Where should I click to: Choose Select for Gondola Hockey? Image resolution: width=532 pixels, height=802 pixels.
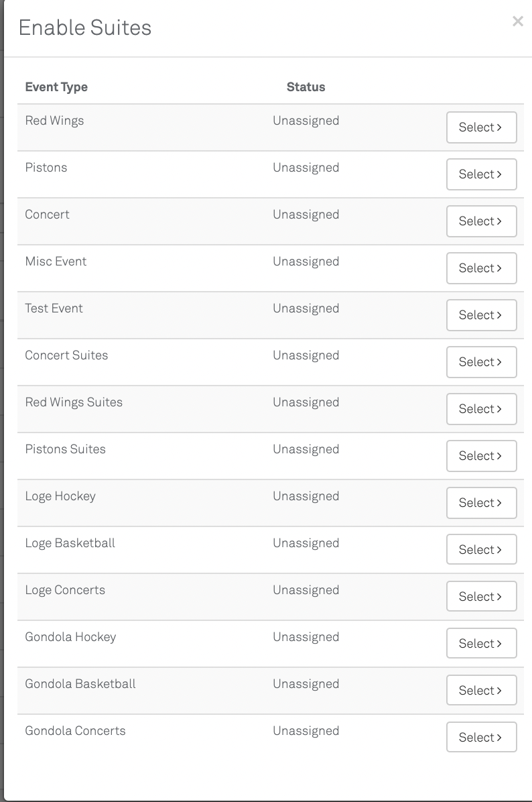coord(481,644)
